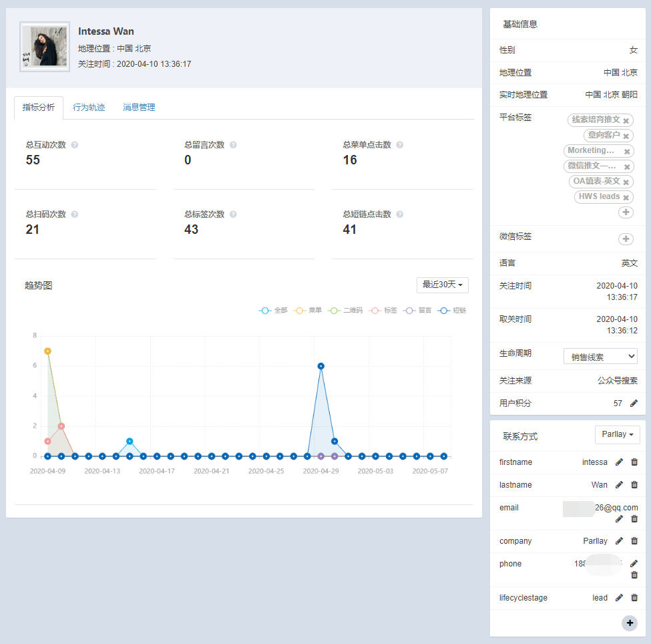Remove the HWS leads tag

tap(626, 197)
